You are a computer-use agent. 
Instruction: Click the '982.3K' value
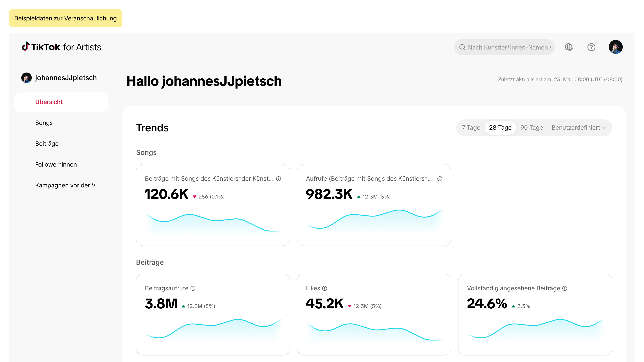point(329,194)
